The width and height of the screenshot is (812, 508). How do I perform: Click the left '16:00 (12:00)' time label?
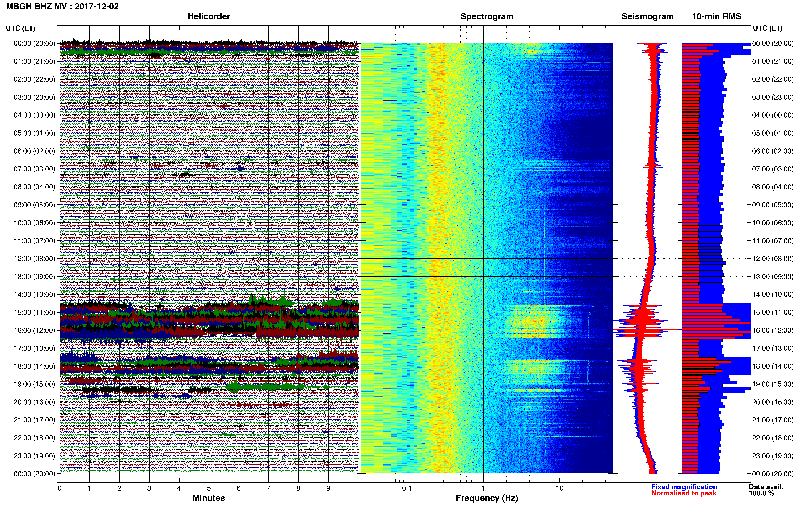tap(34, 331)
